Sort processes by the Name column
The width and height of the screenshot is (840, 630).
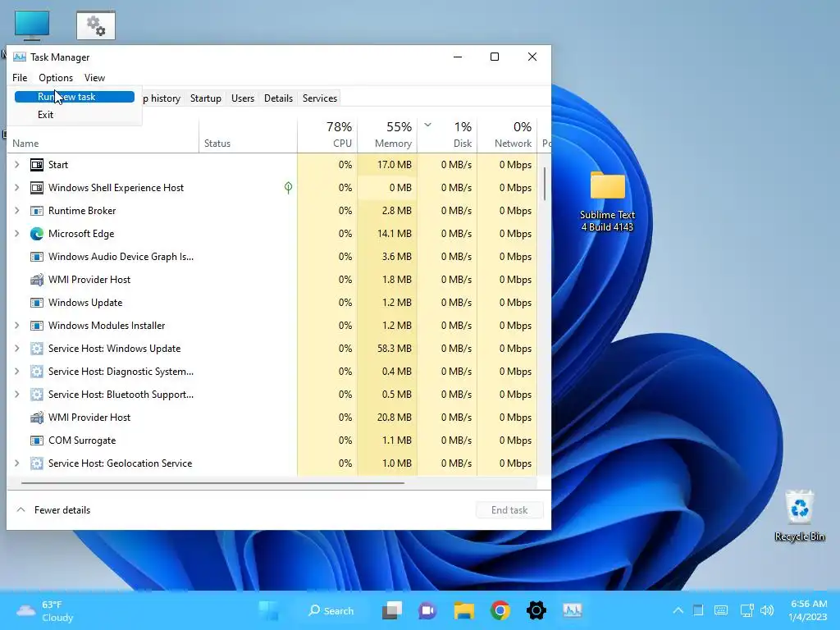[103, 144]
